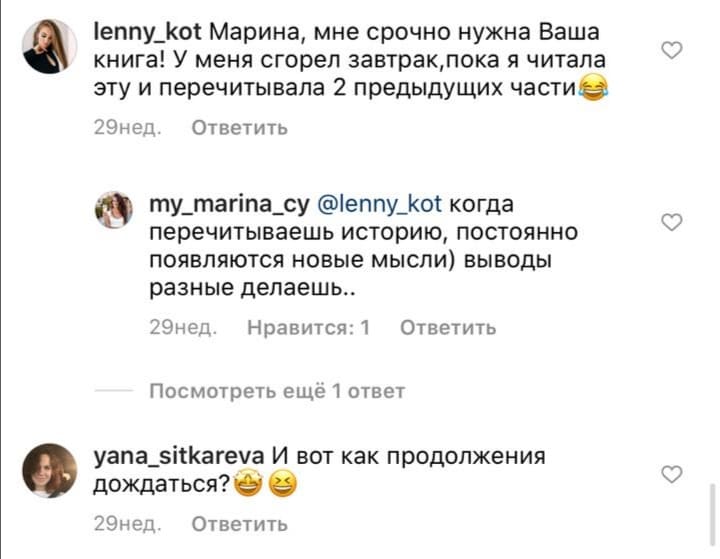Open my_marina_cy's small avatar
The image size is (720, 559).
point(114,212)
